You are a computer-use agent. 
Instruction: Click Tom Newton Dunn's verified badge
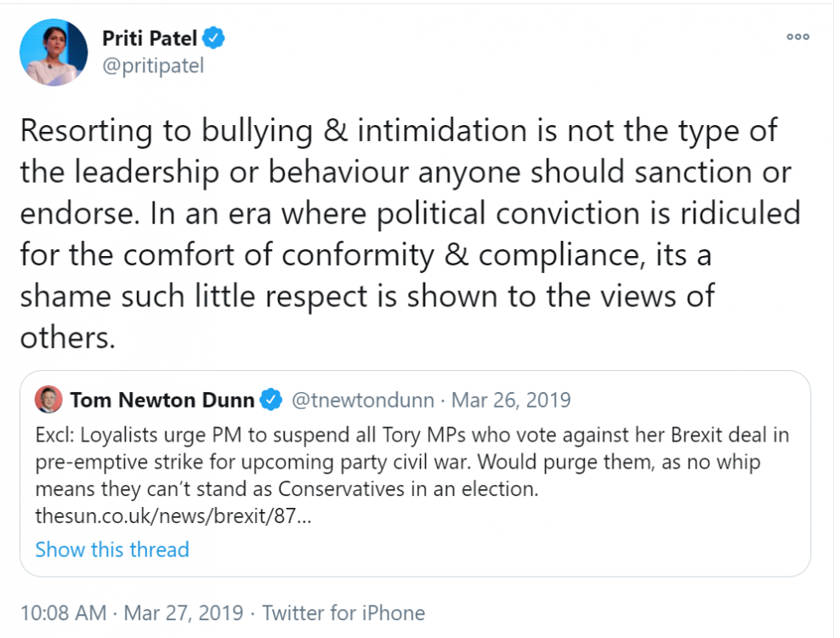pos(271,400)
